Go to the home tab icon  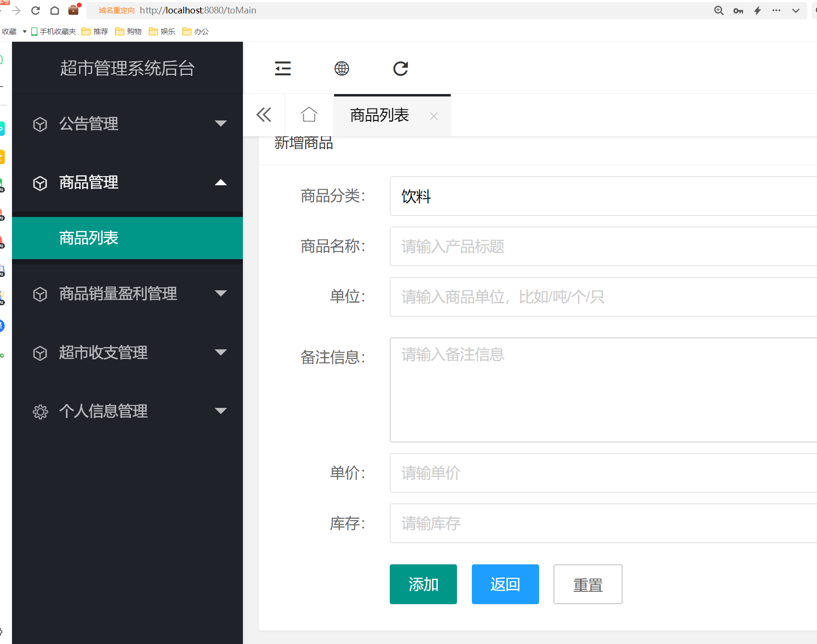[309, 115]
